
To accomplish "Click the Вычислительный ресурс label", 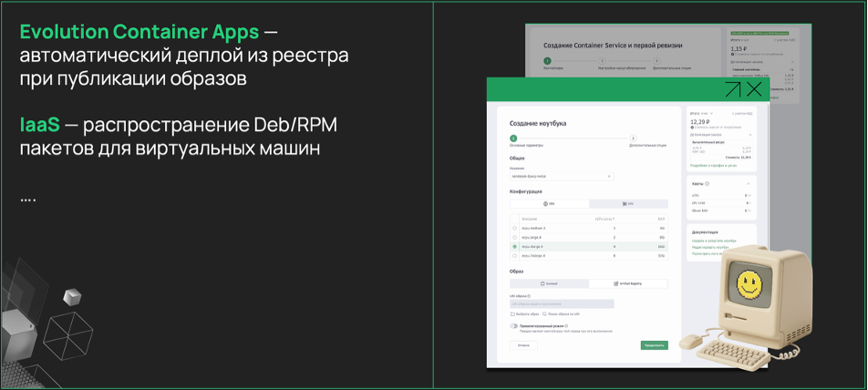I will coord(708,142).
